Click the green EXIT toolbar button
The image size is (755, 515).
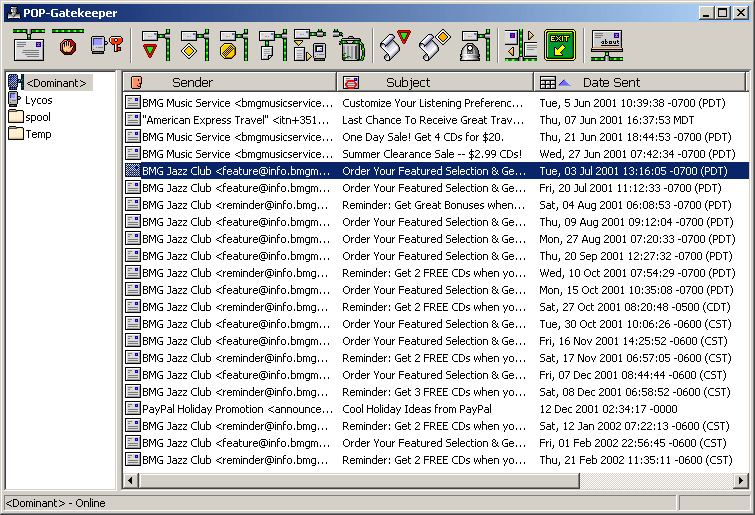(560, 45)
